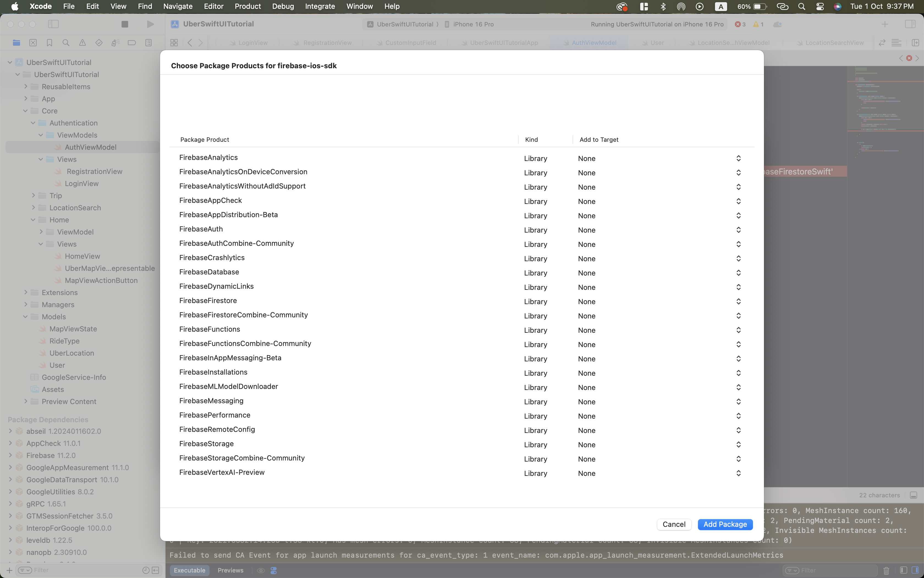Expand the ReusableItems folder
Screen dimensions: 924x578
click(x=25, y=86)
